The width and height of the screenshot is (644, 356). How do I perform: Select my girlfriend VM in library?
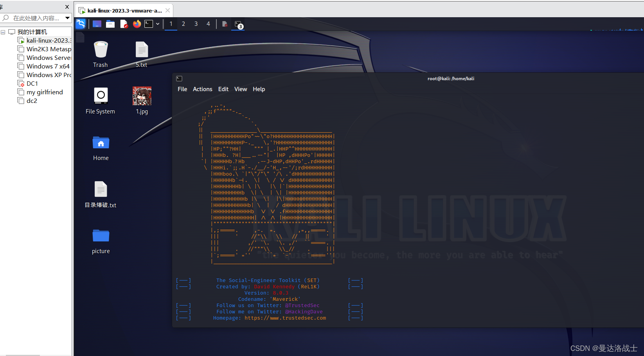(40, 92)
